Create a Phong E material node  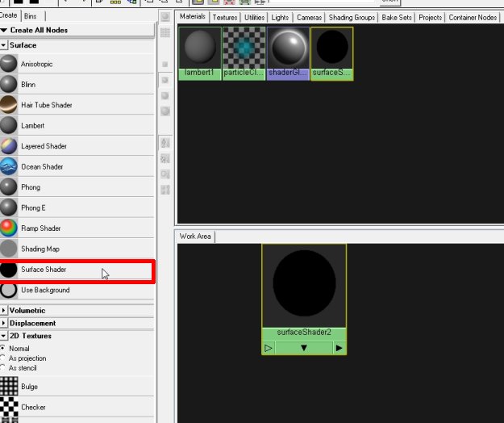pos(77,207)
